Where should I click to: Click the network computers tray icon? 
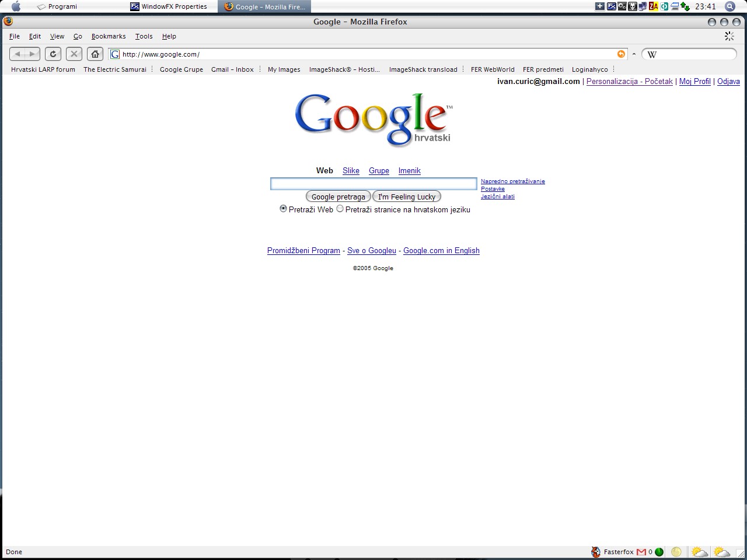point(643,6)
